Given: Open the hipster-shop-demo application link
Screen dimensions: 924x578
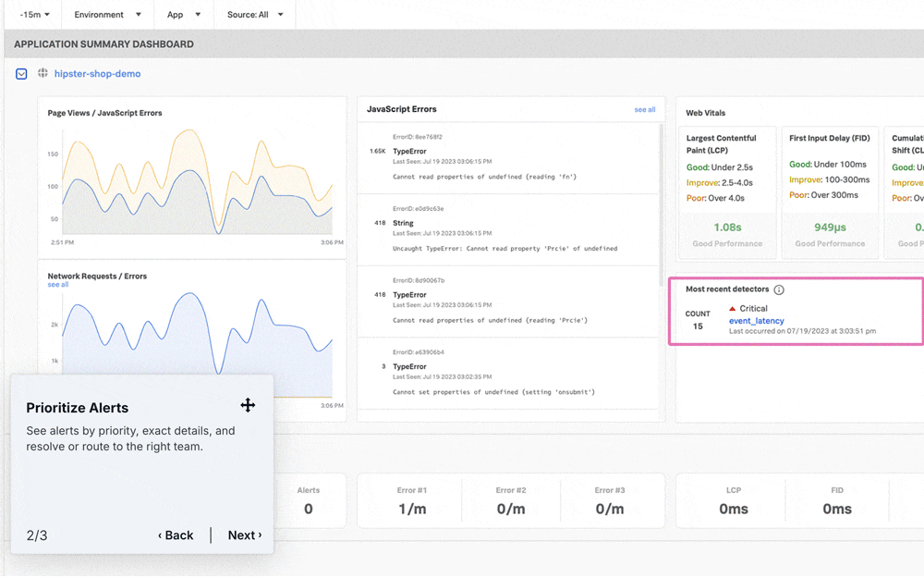Looking at the screenshot, I should tap(97, 74).
